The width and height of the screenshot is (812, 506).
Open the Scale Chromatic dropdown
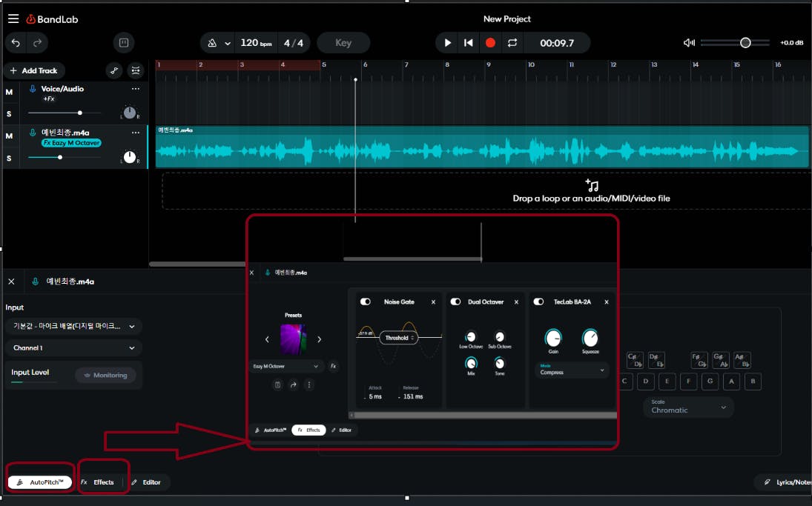click(x=688, y=407)
